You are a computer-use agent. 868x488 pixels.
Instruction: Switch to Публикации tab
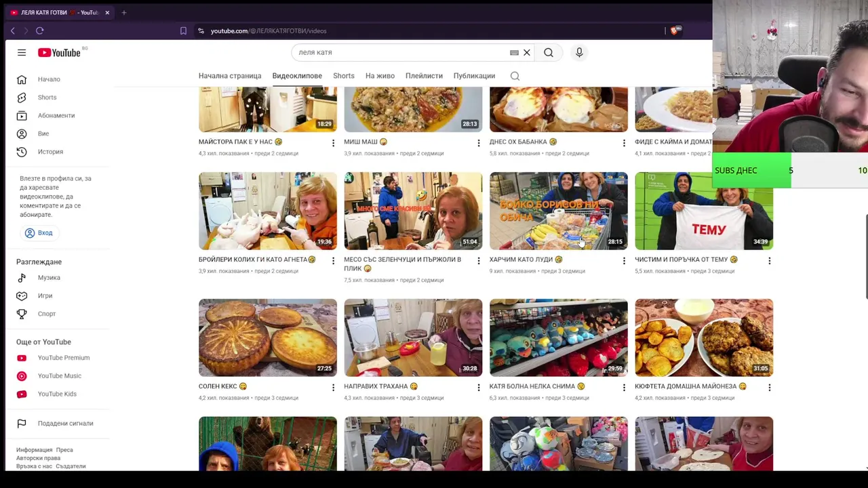click(x=474, y=76)
